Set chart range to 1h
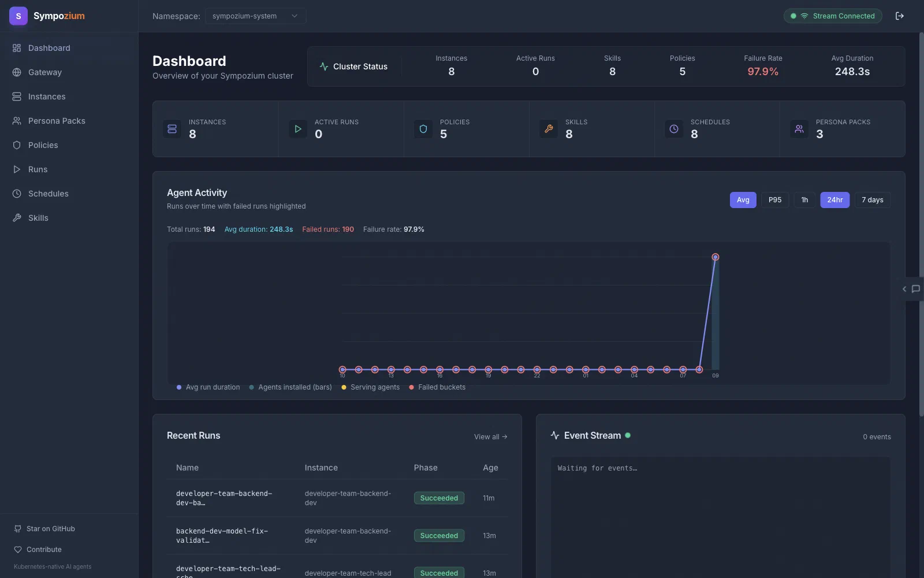Image resolution: width=924 pixels, height=578 pixels. click(x=804, y=200)
